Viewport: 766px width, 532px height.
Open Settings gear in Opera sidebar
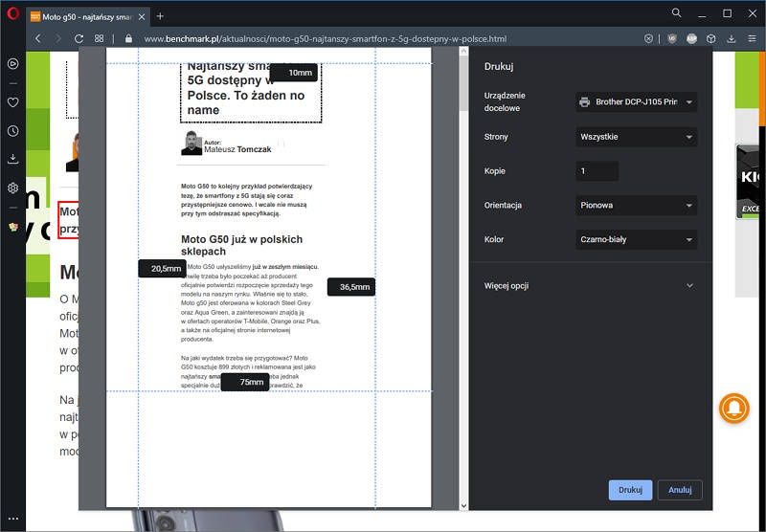13,188
